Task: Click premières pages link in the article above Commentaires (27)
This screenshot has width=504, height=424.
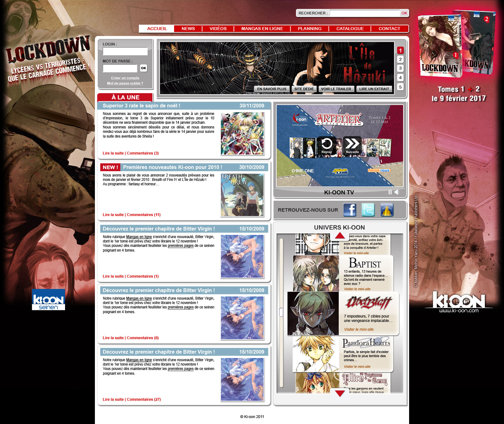Action: click(x=181, y=369)
